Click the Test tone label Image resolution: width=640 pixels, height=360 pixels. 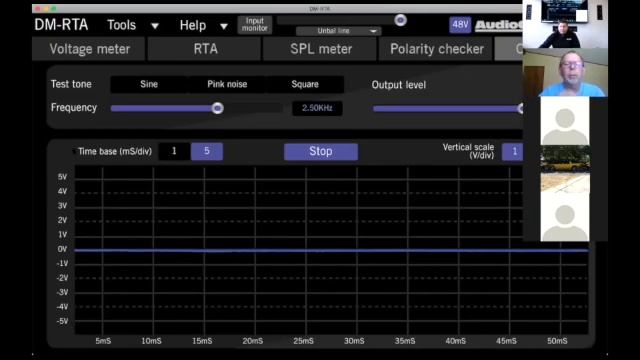point(71,84)
